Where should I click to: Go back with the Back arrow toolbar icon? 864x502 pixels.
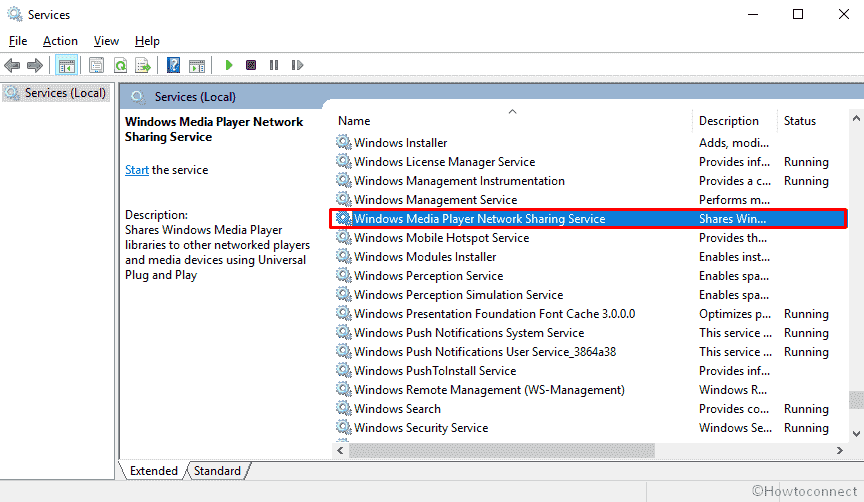(x=12, y=66)
